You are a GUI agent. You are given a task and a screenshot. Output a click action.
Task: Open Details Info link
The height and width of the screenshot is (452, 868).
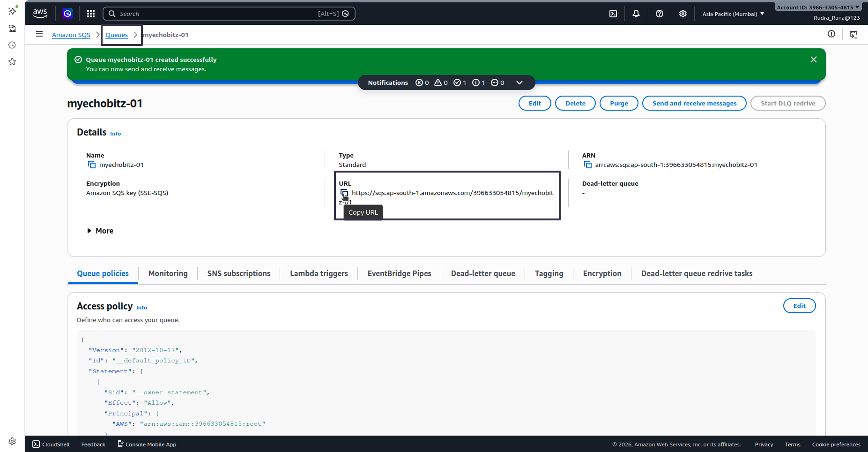[x=115, y=134]
